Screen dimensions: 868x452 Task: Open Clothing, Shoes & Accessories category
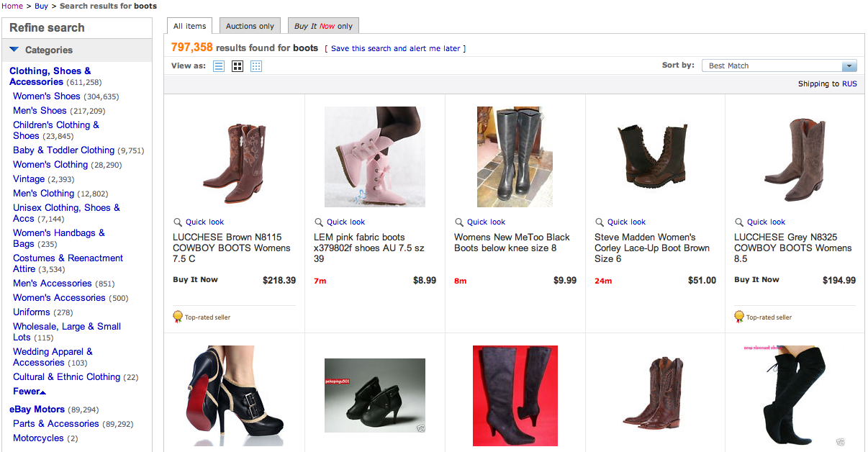[x=50, y=76]
